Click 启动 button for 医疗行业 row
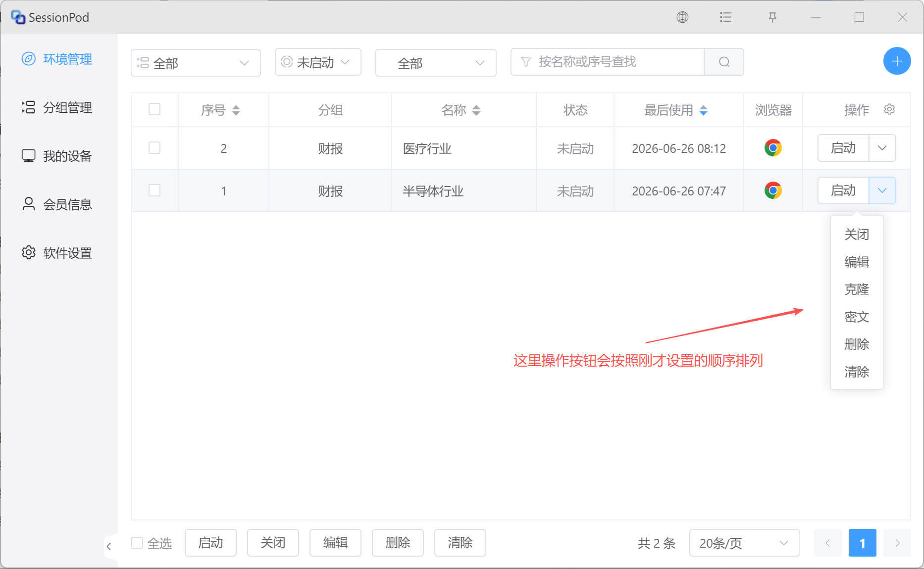Viewport: 924px width, 569px height. [x=843, y=148]
